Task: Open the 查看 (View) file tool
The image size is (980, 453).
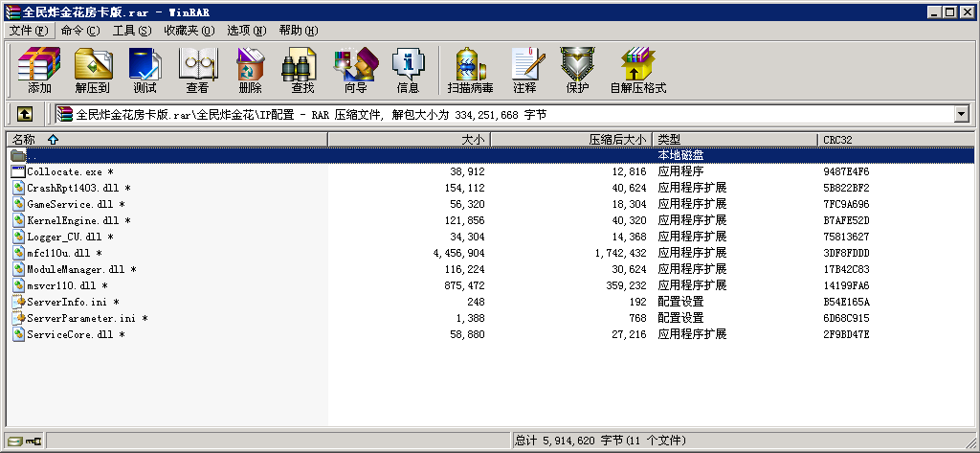Action: 197,70
